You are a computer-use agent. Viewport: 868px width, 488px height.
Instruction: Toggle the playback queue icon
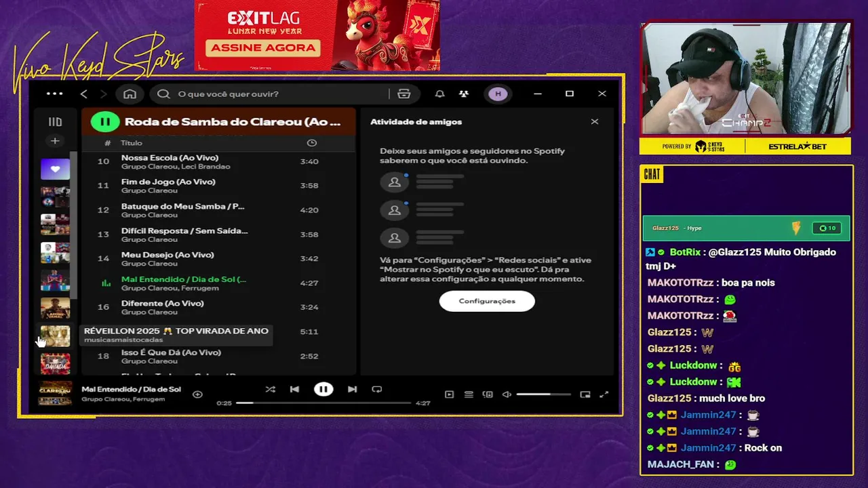469,394
